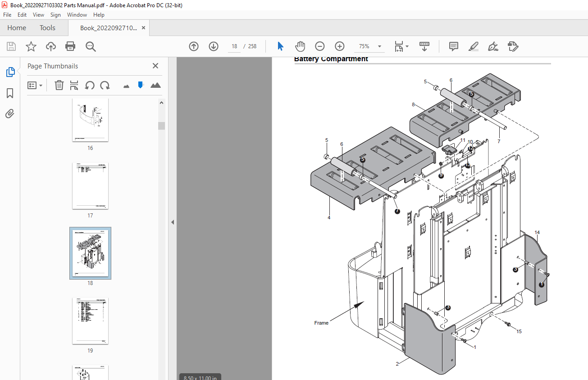Activate the selection arrow tool
The image size is (588, 380).
coord(280,46)
